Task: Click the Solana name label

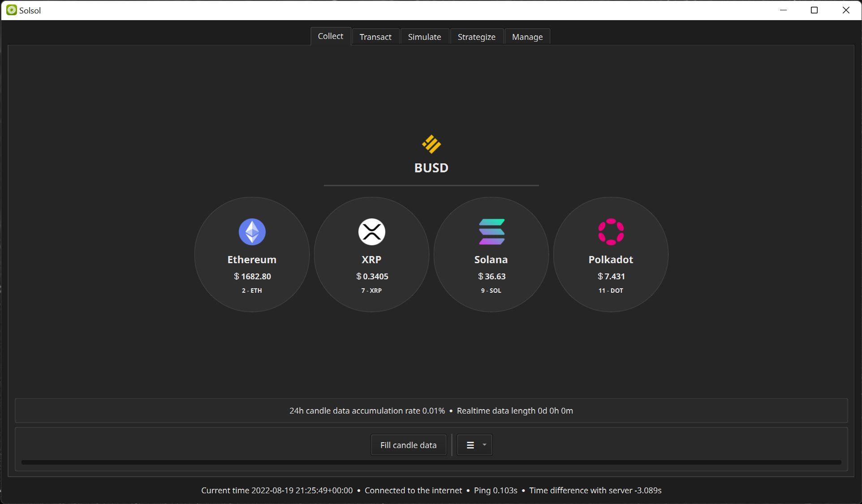Action: [x=491, y=260]
